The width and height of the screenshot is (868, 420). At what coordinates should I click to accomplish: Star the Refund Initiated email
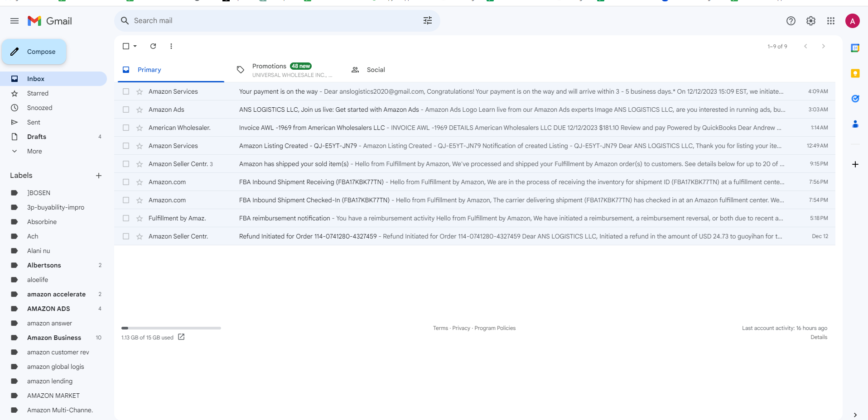[x=140, y=236]
